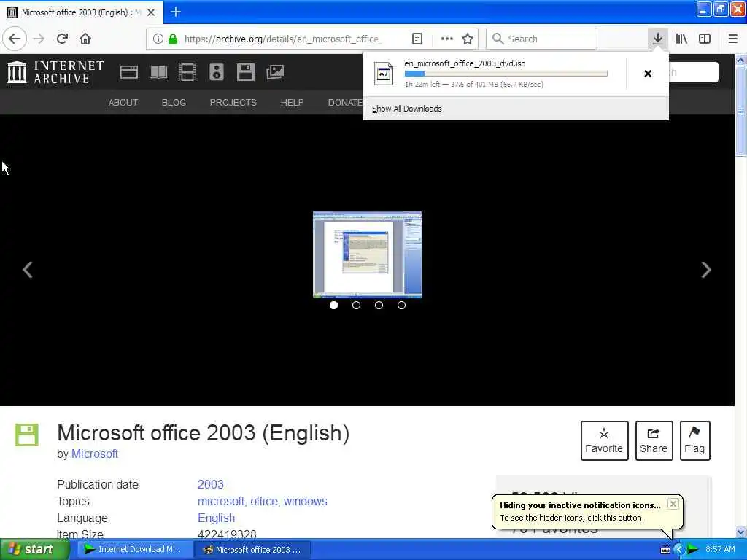
Task: Select the Microsoft office 2003 browser tab
Action: coord(81,12)
